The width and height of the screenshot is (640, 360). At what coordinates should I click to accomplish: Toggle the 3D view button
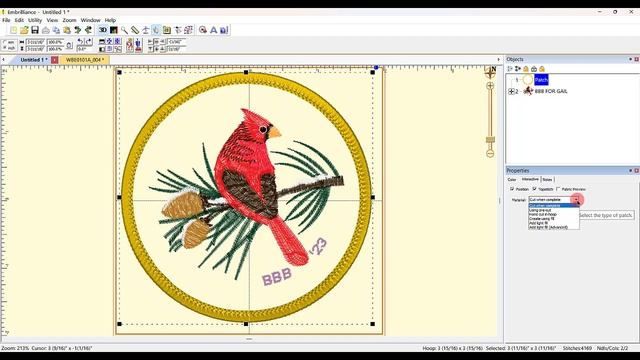(x=103, y=30)
